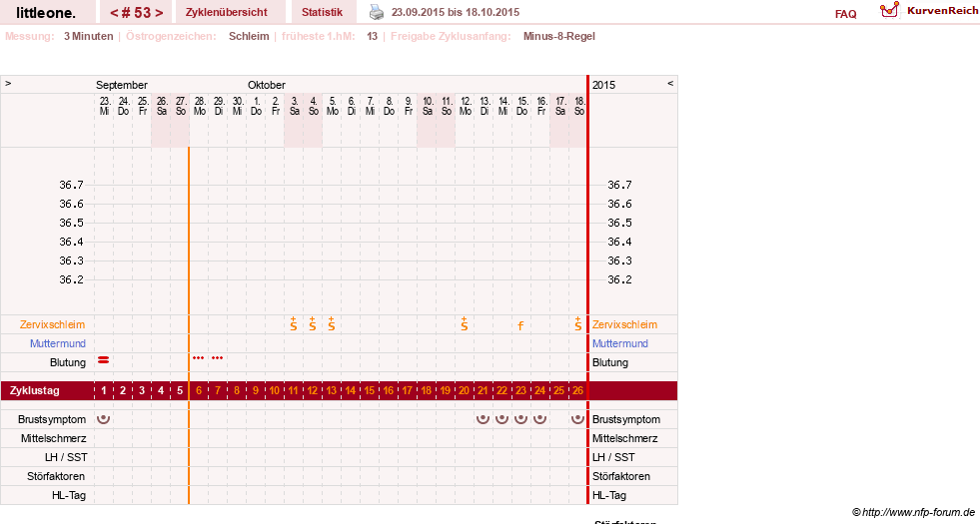
Task: Click the cervical mucus f symbol on 15. Do
Action: (x=520, y=325)
